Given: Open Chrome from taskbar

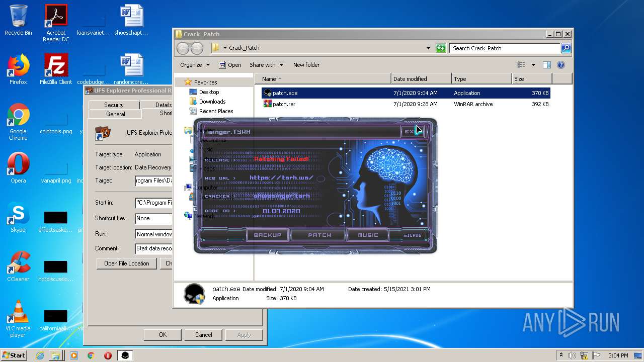Looking at the screenshot, I should tap(91, 355).
